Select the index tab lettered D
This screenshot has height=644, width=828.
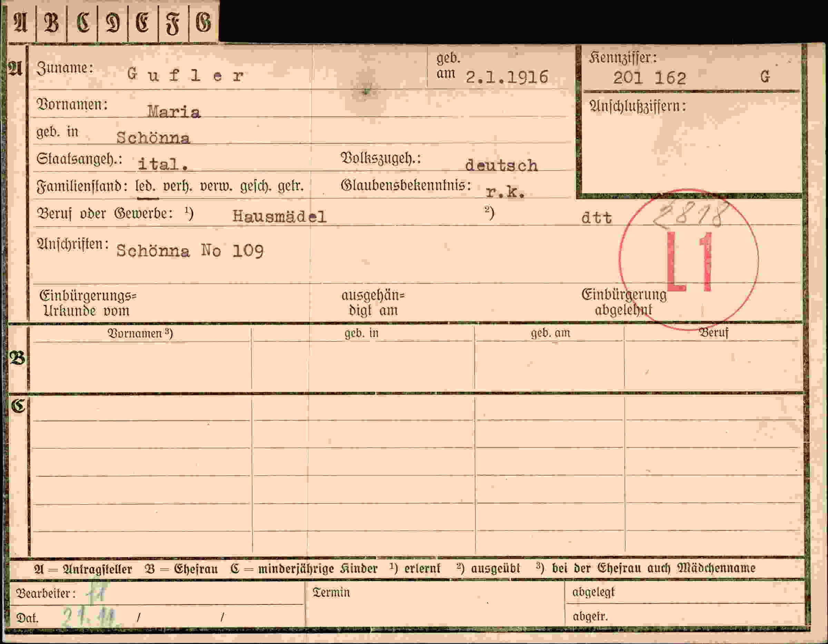pos(112,22)
